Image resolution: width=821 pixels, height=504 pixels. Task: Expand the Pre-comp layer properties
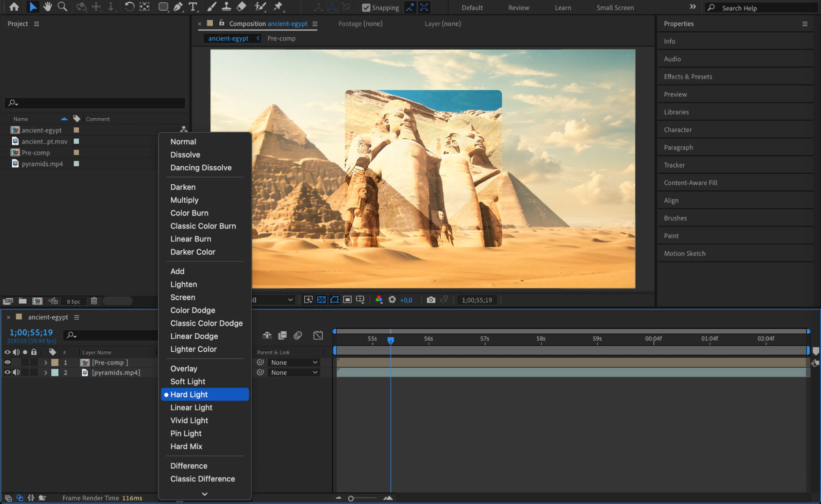(46, 362)
